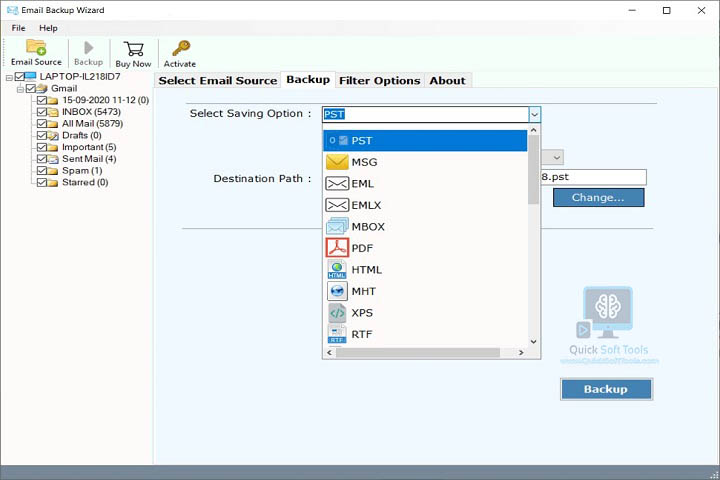Click the Starred folder icon
The image size is (720, 480).
[52, 182]
